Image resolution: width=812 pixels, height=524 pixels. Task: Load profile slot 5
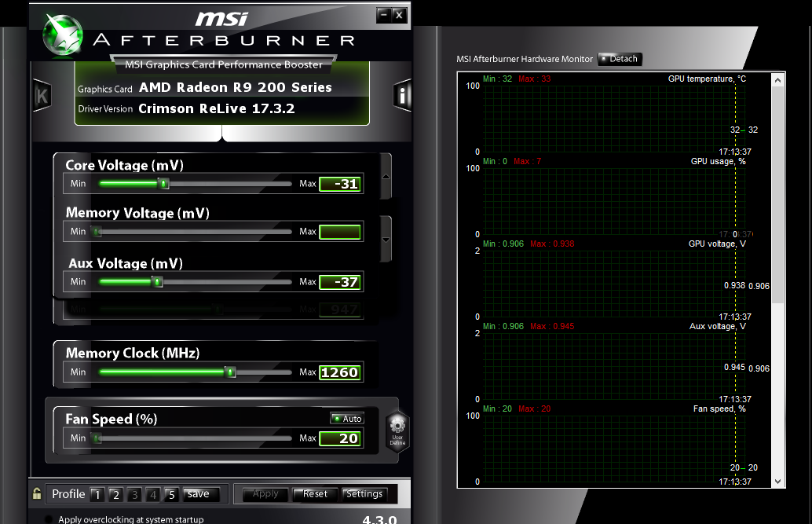tap(172, 494)
